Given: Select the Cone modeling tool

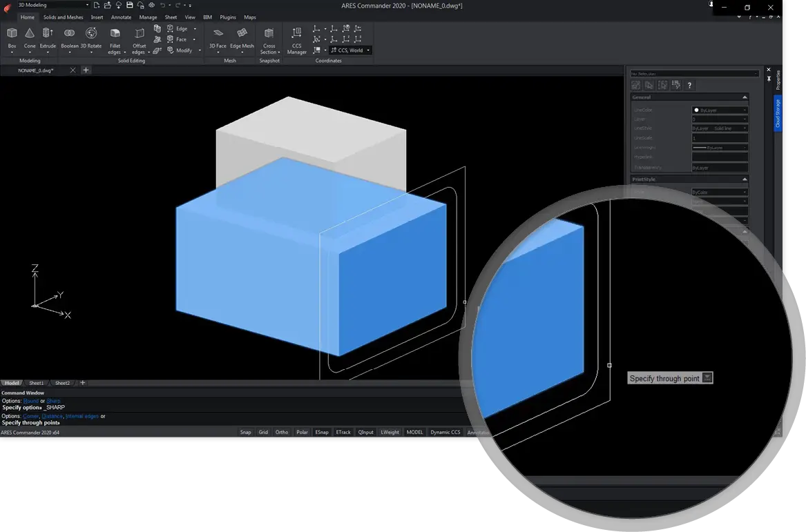Looking at the screenshot, I should [30, 39].
